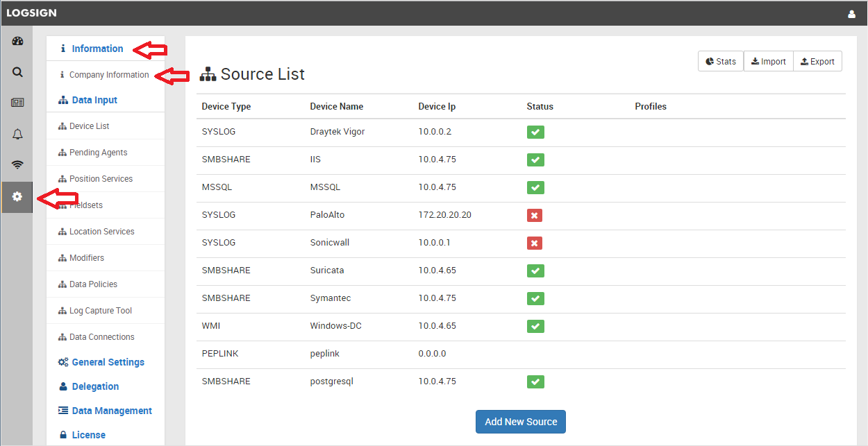Expand the General Settings section

(x=101, y=362)
